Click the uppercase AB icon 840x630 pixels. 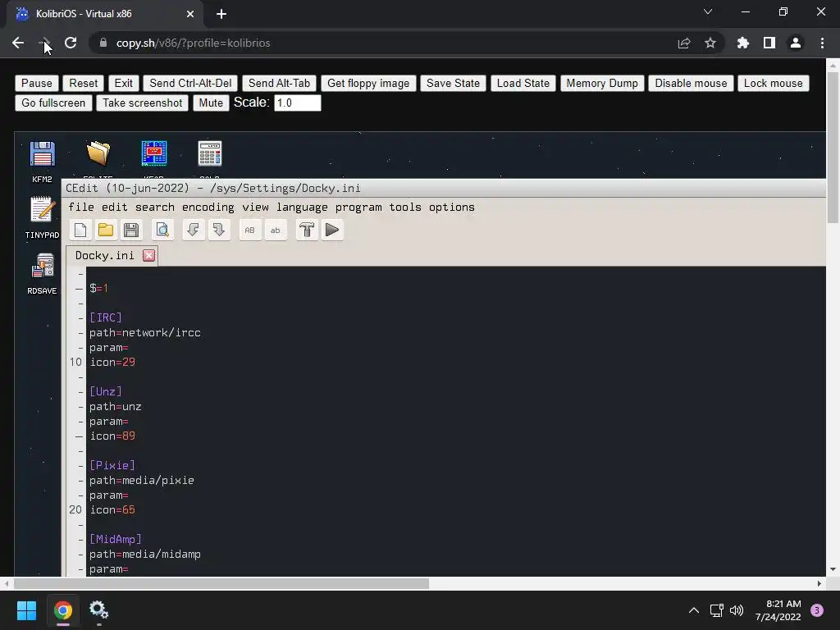click(x=249, y=230)
